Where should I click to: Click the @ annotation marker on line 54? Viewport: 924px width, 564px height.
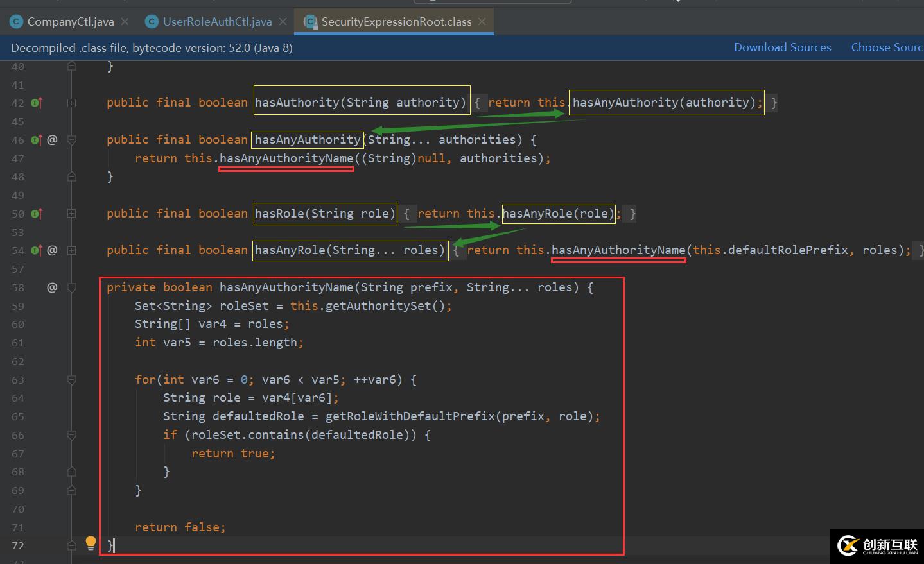tap(52, 250)
